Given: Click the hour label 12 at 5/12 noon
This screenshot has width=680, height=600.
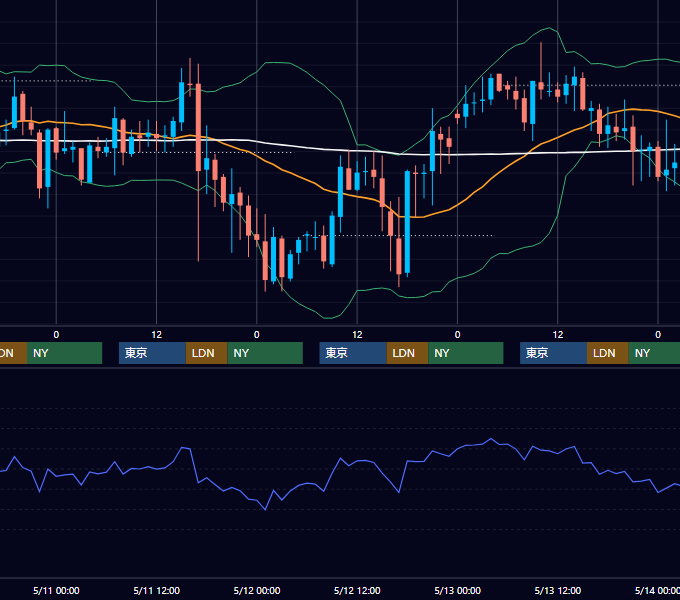Looking at the screenshot, I should 357,335.
